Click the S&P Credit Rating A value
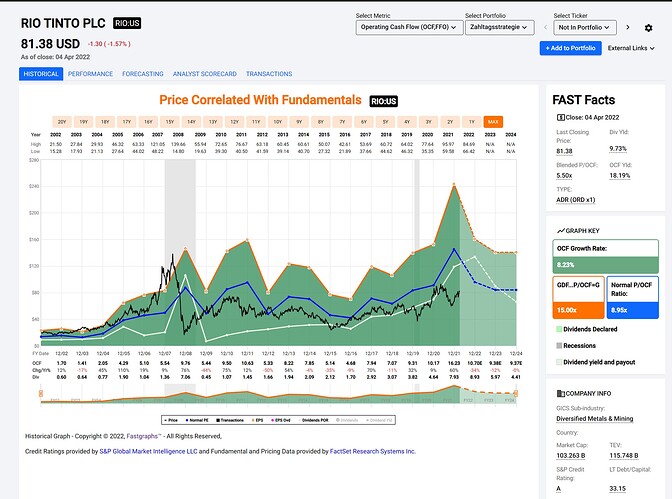Viewport: 672px width, 499px height. point(558,488)
